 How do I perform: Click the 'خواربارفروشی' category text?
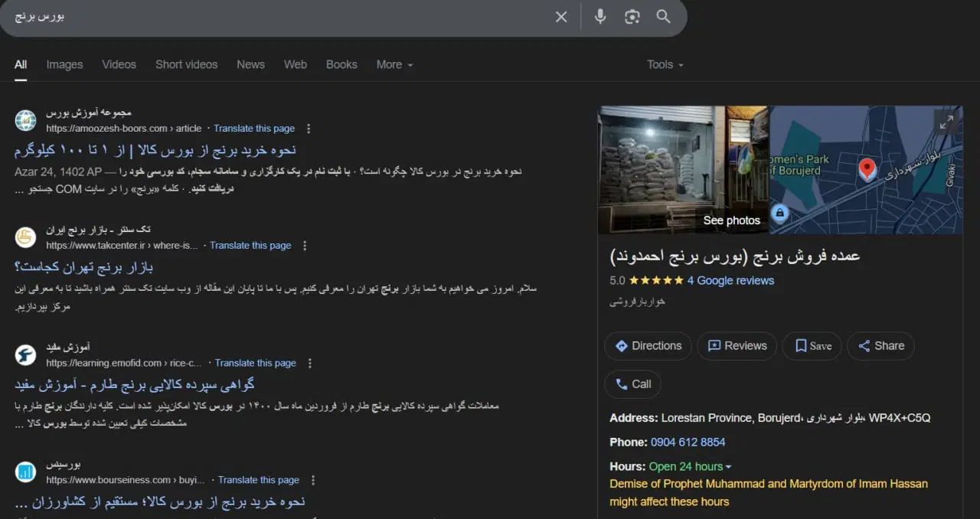coord(637,302)
